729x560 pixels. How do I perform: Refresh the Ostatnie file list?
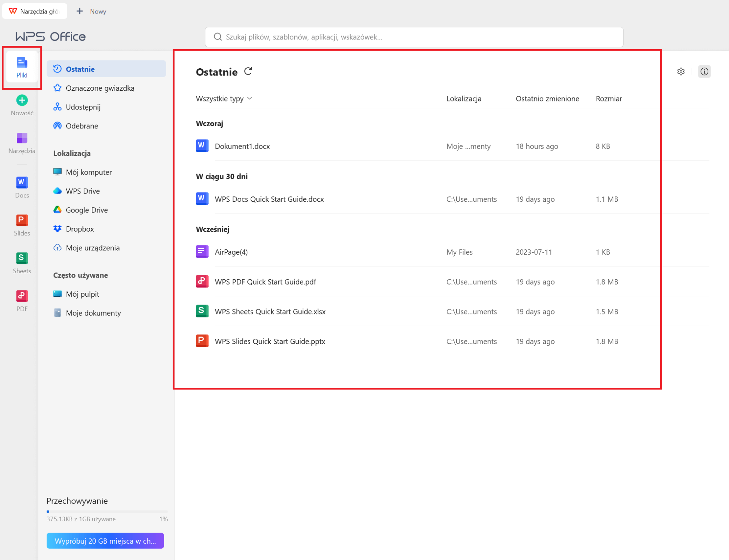click(x=248, y=72)
